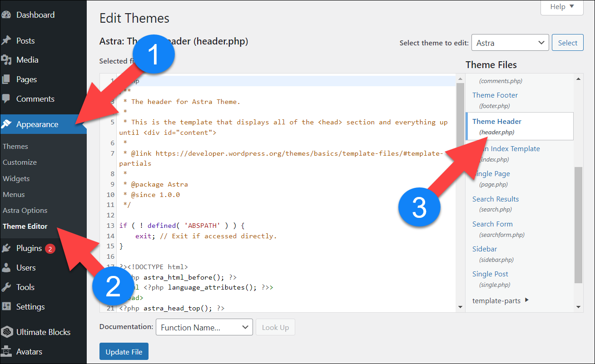This screenshot has width=595, height=364.
Task: Click the Theme Files scroll up arrow
Action: [579, 79]
